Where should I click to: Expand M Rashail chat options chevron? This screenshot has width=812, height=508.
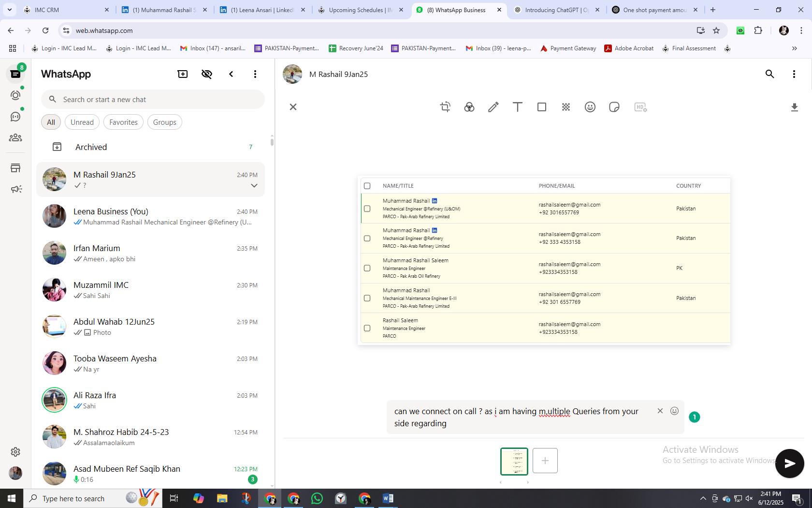[x=254, y=186]
